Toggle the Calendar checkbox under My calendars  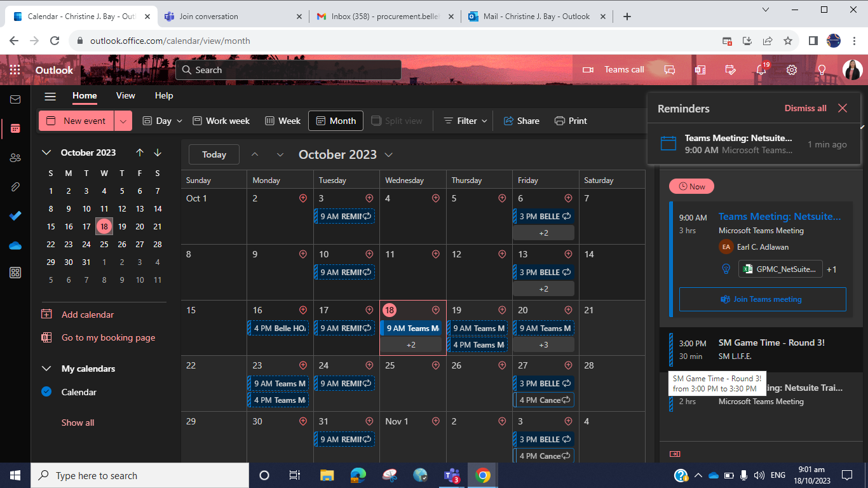tap(46, 391)
